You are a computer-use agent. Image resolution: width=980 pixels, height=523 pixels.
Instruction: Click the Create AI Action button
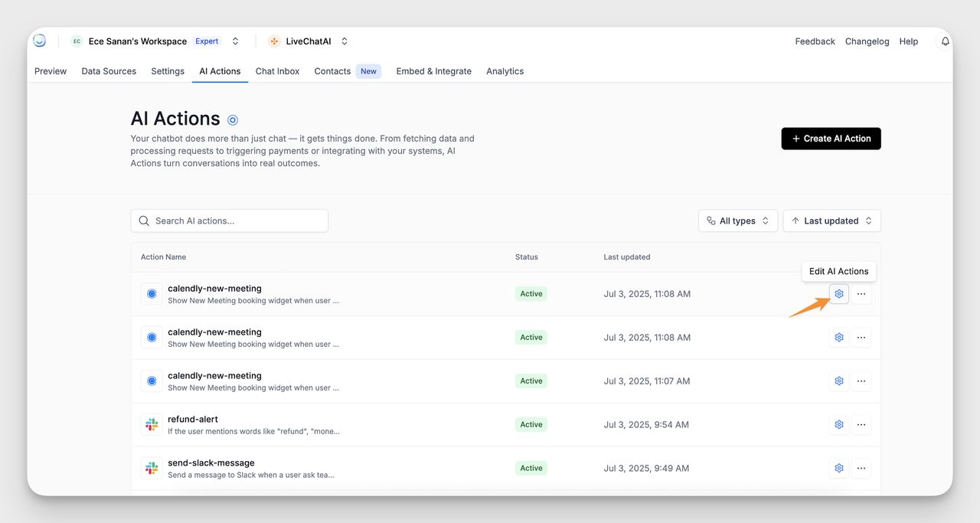pos(831,139)
